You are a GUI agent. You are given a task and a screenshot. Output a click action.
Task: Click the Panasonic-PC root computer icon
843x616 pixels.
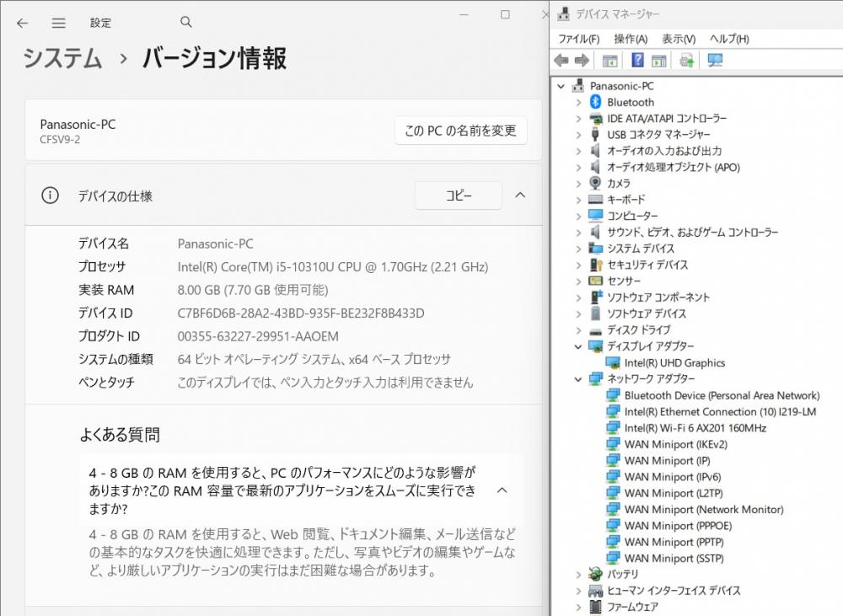[578, 85]
